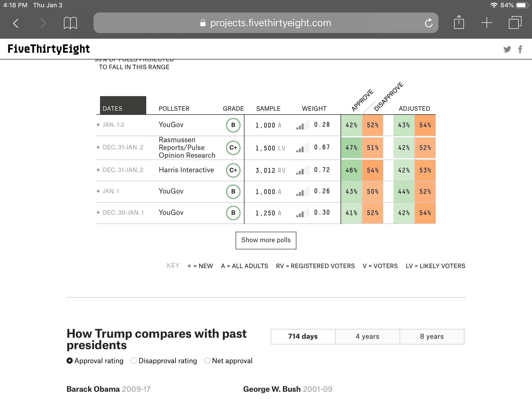Select the 714 days comparison tab
This screenshot has width=532, height=399.
click(x=303, y=336)
